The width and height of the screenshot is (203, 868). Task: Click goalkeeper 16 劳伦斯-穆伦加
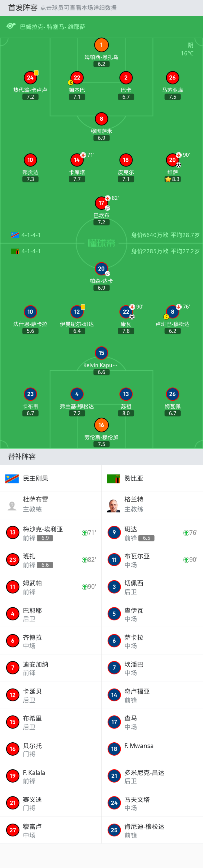[x=101, y=425]
